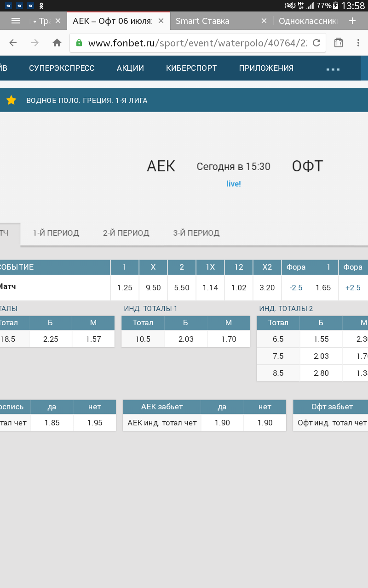Screen dimensions: 368x588
Task: Open the КИБЕРСПОРТ menu item
Action: pos(191,68)
